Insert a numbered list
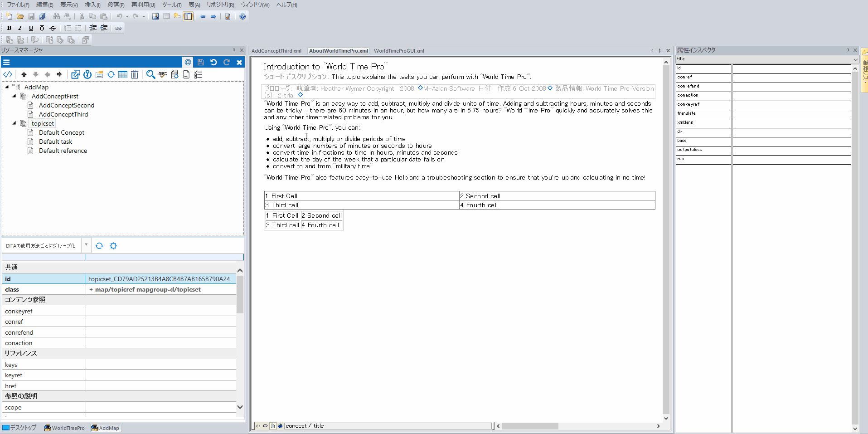868x434 pixels. click(68, 28)
